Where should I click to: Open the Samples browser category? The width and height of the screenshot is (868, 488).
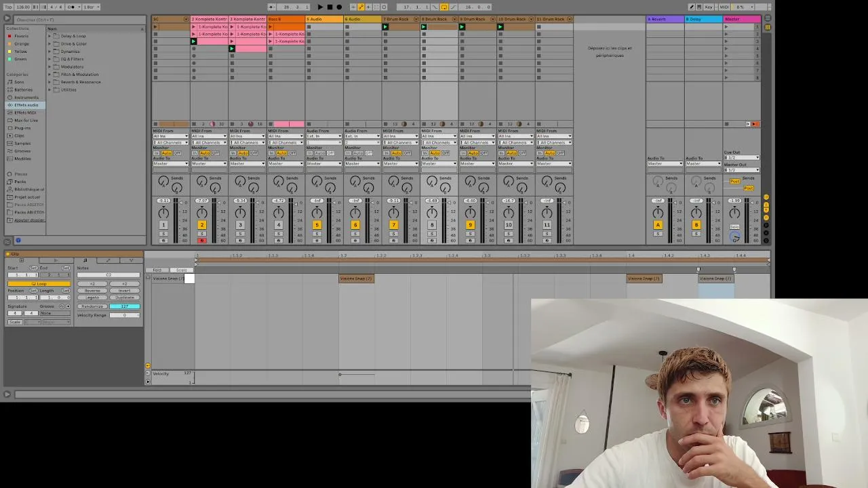pos(22,143)
